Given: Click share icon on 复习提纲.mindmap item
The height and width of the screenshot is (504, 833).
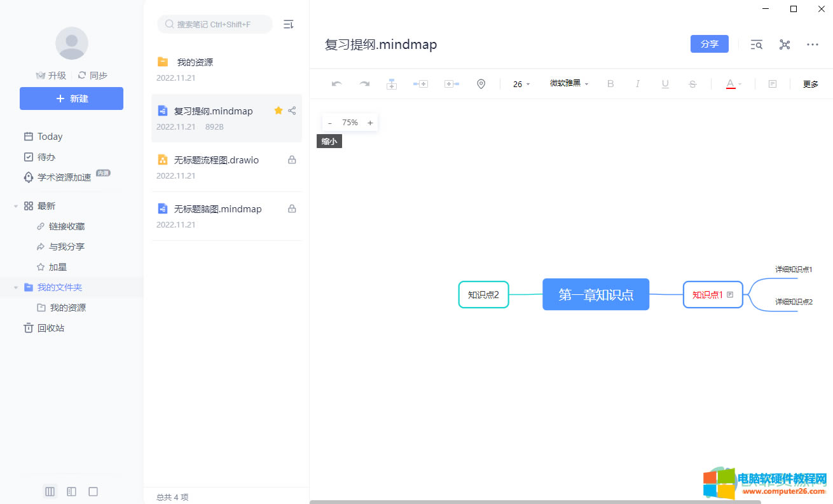Looking at the screenshot, I should coord(292,111).
